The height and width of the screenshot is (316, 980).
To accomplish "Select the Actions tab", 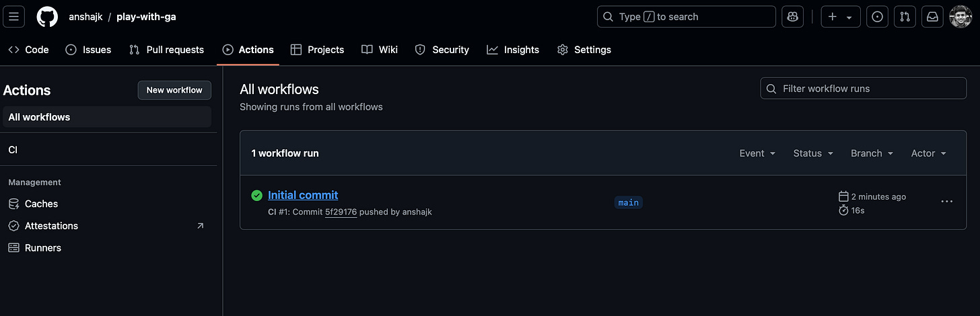I will coord(248,50).
